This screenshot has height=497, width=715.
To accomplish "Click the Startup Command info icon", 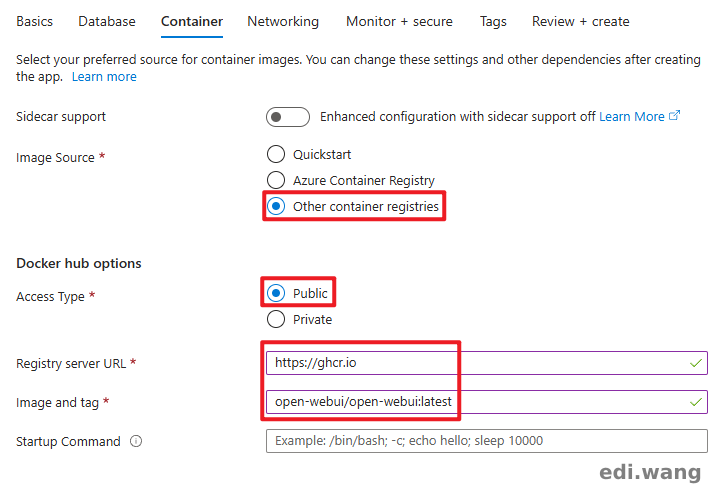I will tap(136, 441).
